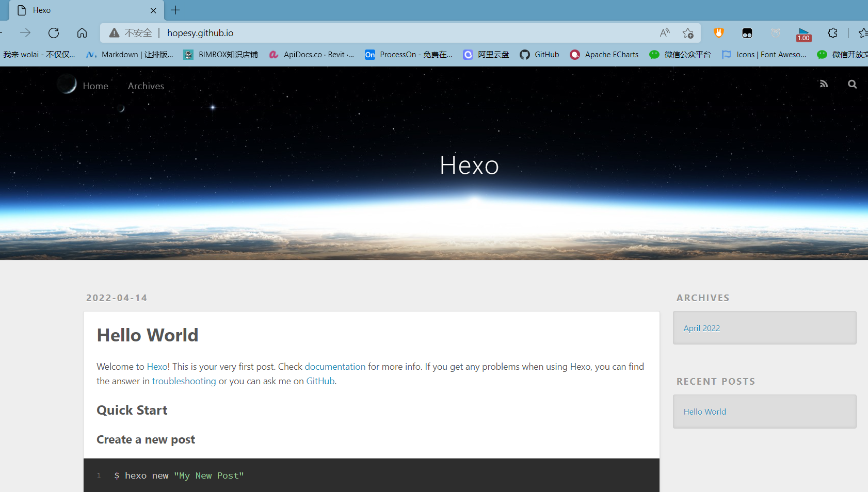Image resolution: width=868 pixels, height=492 pixels.
Task: Open the BIMBOX知识店铺 bookmark
Action: (x=221, y=55)
